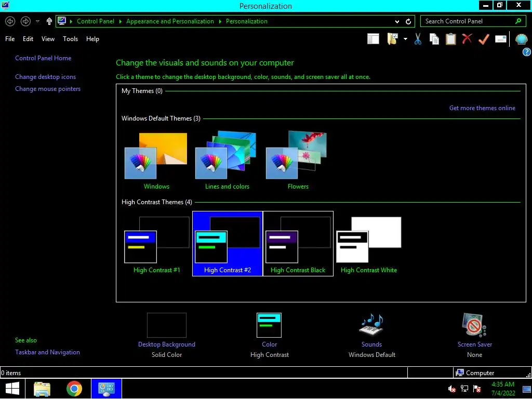Click the Back navigation arrow
The image size is (532, 399).
click(x=10, y=21)
